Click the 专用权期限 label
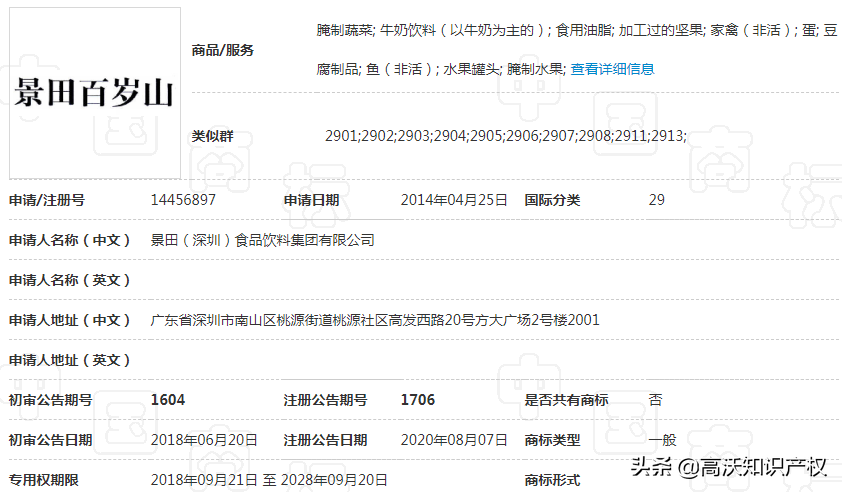Screen dimensions: 842x492 [43, 480]
